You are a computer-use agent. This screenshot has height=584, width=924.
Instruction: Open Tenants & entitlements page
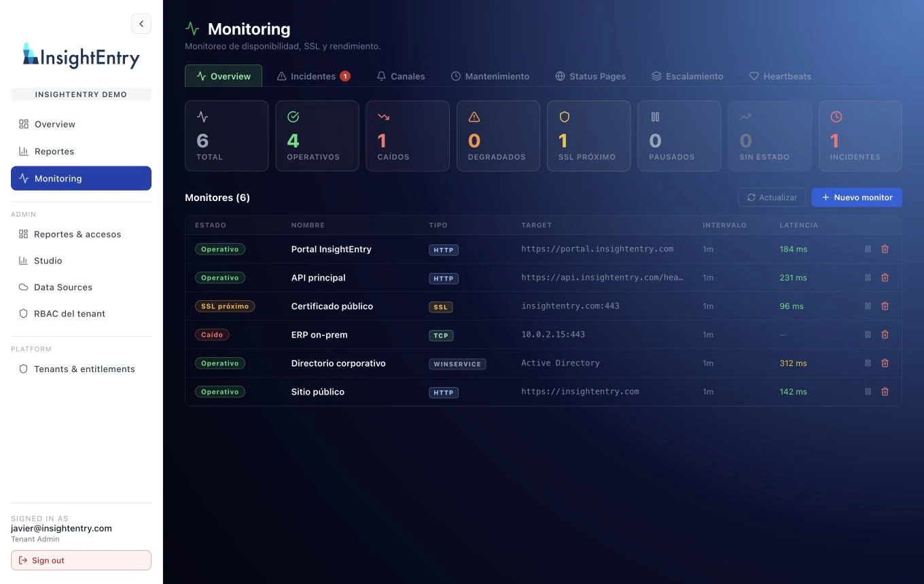point(81,369)
